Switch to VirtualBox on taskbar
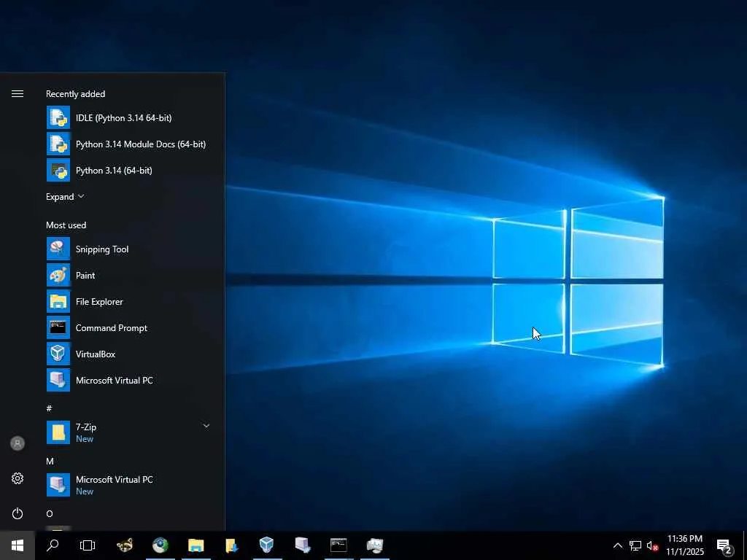Screen dimensions: 747x560 (267, 545)
